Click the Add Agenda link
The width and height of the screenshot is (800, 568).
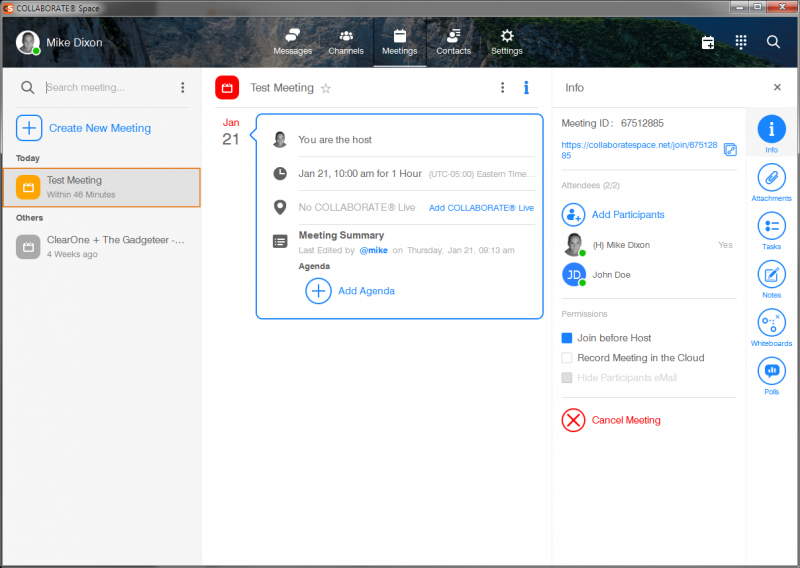(x=366, y=291)
